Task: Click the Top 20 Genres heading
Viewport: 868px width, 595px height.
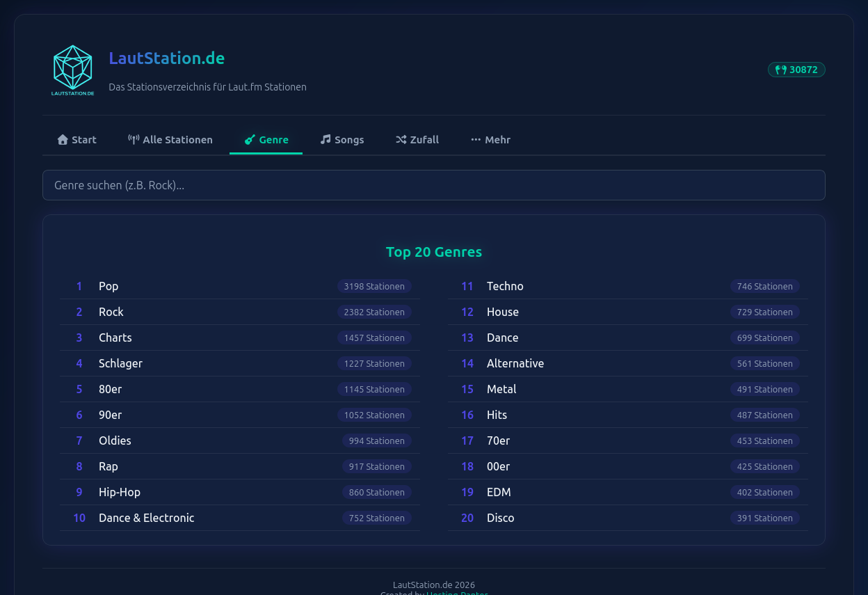Action: coord(434,252)
